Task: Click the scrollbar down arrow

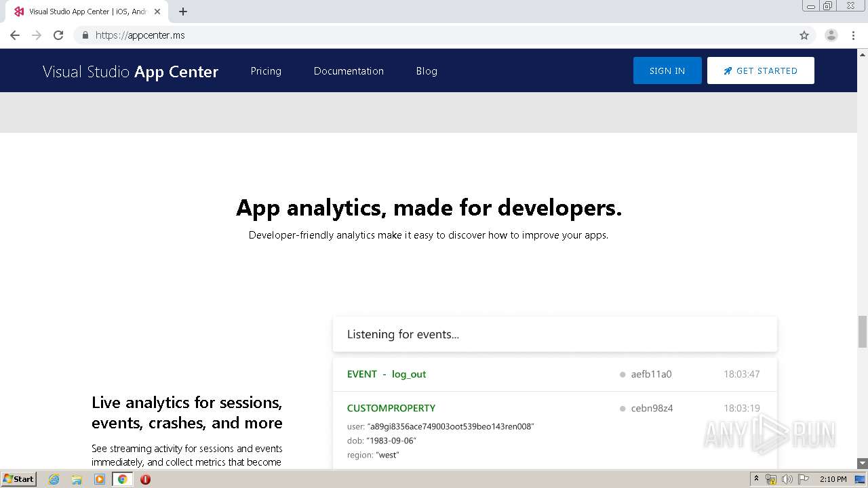Action: click(x=863, y=464)
